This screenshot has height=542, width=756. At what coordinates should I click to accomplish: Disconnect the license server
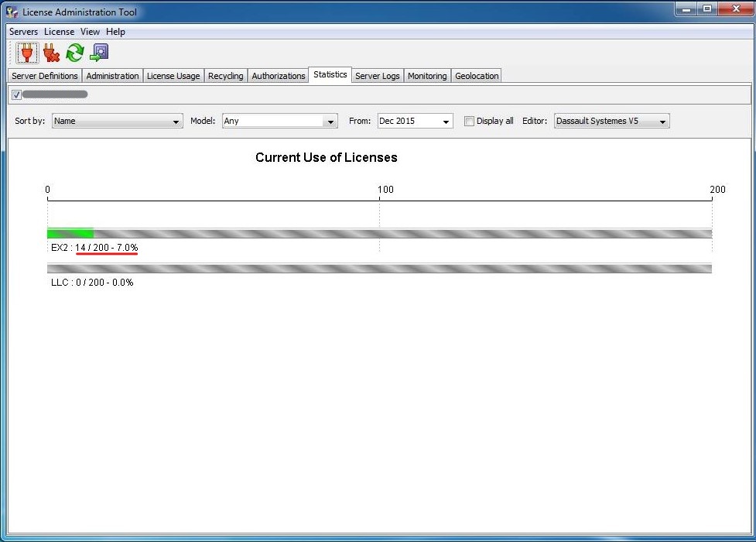click(x=51, y=53)
